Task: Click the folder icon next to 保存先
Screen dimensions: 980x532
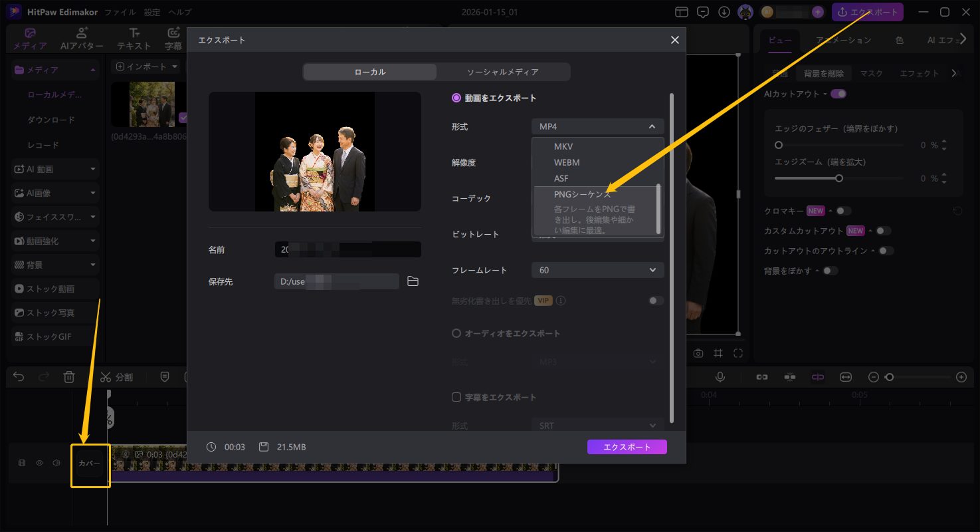Action: (413, 281)
